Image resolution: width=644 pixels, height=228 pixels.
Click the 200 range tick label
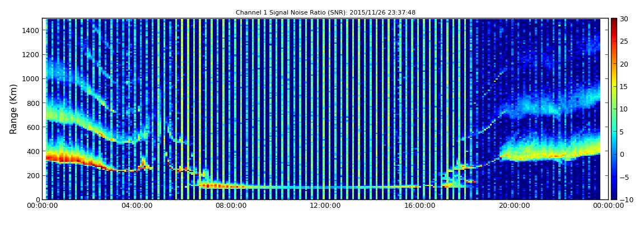(x=34, y=176)
